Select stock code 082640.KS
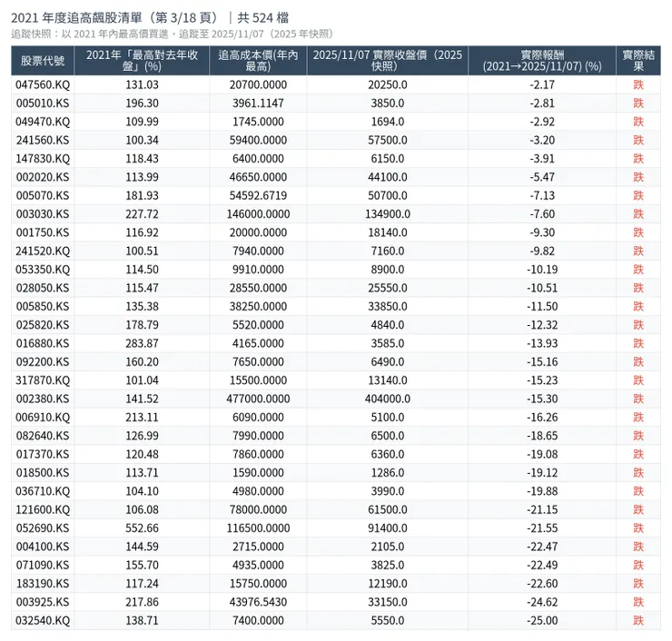 click(x=43, y=435)
